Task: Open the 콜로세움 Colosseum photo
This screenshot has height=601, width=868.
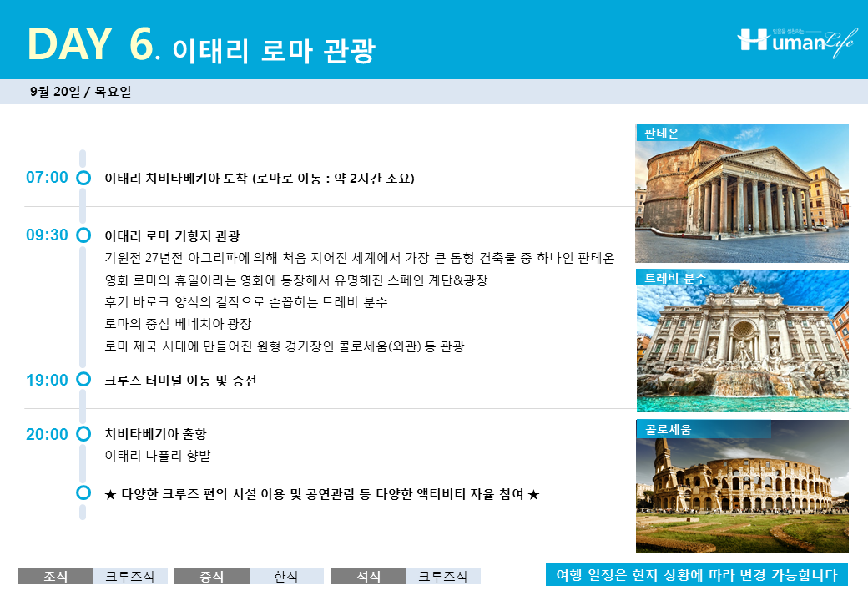Action: click(742, 486)
